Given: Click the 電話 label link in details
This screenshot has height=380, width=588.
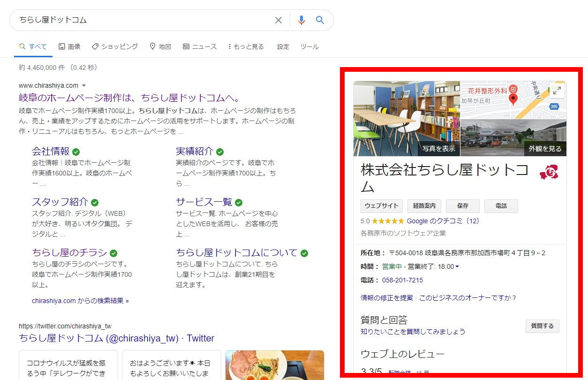Looking at the screenshot, I should click(369, 280).
